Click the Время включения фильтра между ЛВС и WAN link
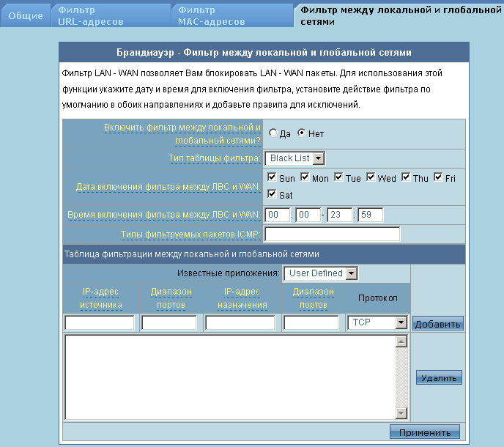The width and height of the screenshot is (504, 447). [x=164, y=215]
